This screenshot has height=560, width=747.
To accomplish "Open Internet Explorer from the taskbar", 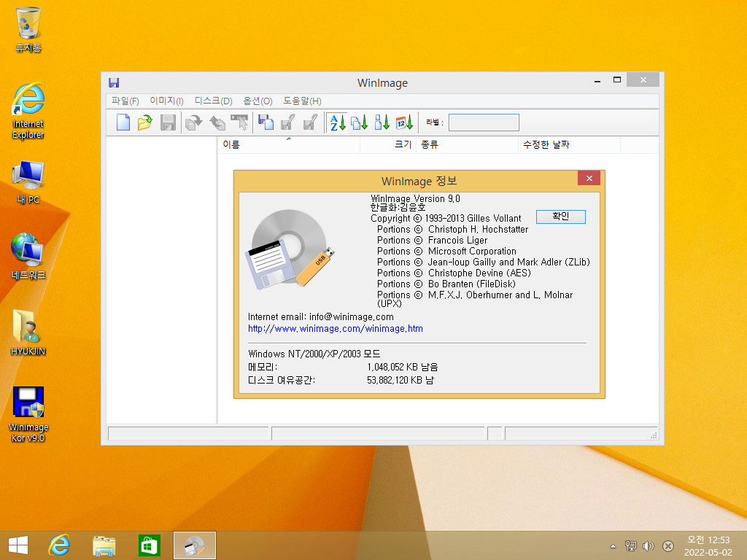I will pyautogui.click(x=60, y=545).
